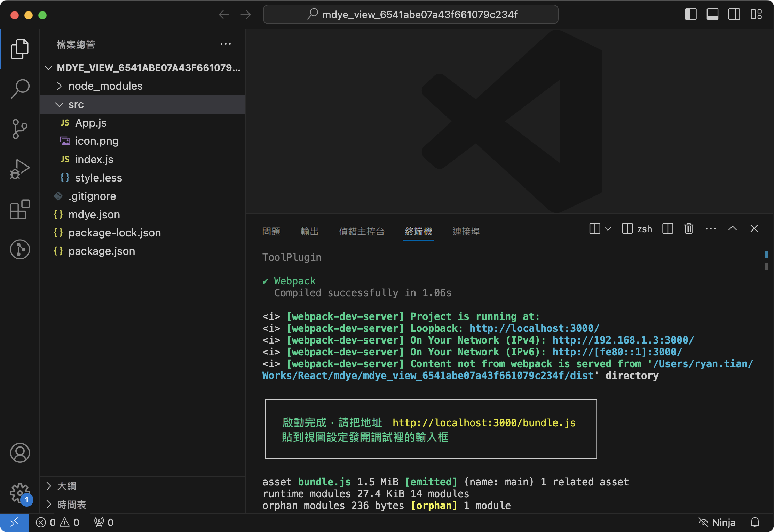The width and height of the screenshot is (774, 532).
Task: Open new terminal launch profile dropdown arrow
Action: pyautogui.click(x=608, y=229)
